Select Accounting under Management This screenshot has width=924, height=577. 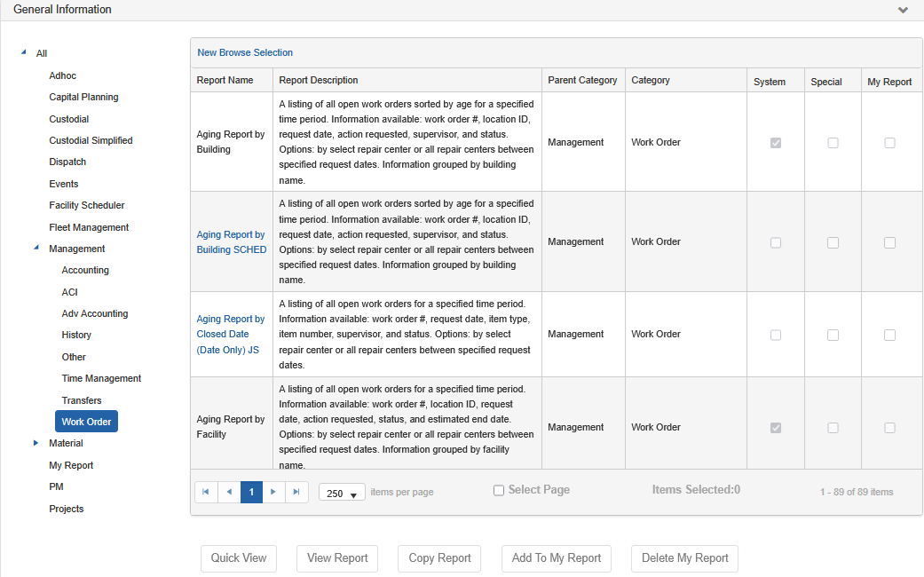pos(85,270)
